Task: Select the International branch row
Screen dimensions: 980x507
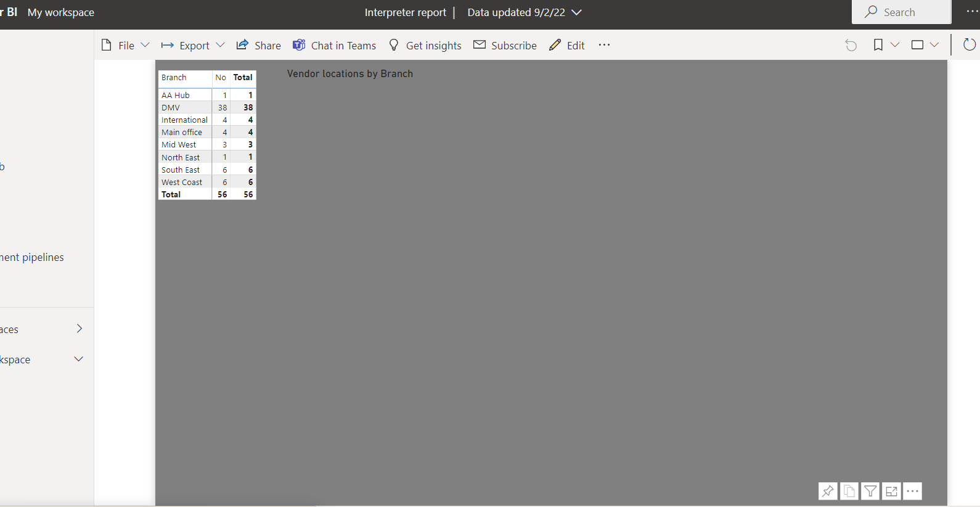Action: pos(206,120)
